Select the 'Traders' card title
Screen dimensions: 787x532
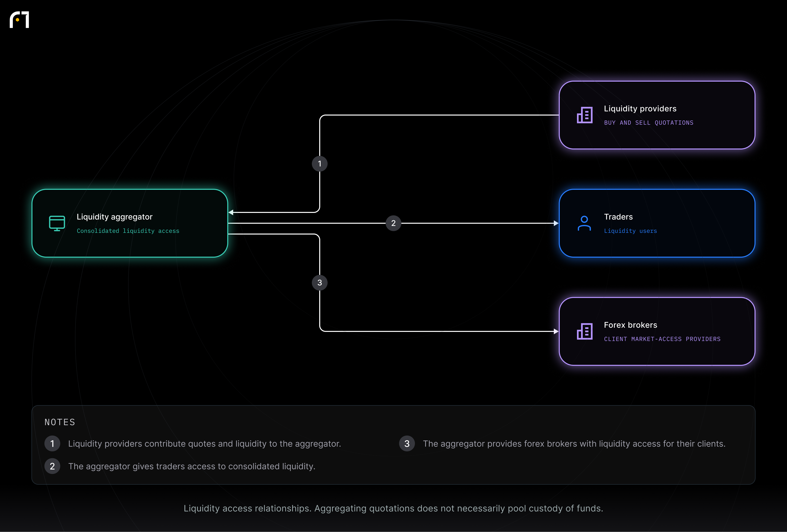click(x=618, y=217)
